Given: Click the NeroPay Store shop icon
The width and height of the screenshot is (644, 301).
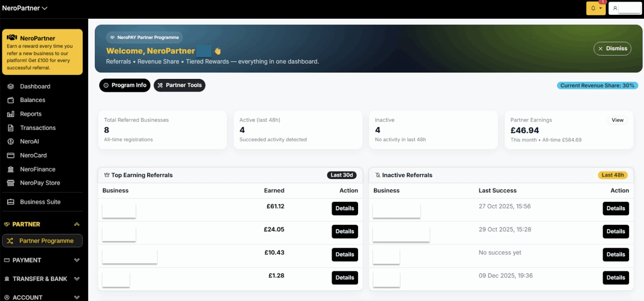Looking at the screenshot, I should (11, 183).
